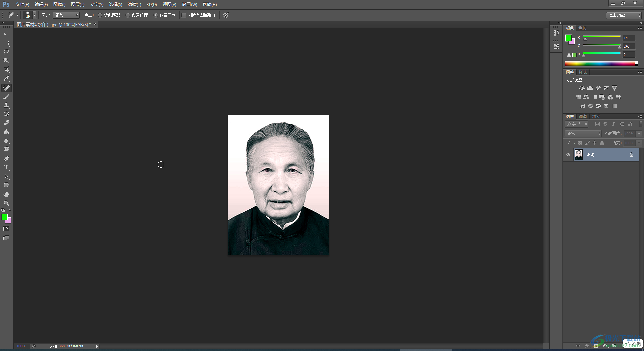Switch to the 色板 tab

coord(582,28)
